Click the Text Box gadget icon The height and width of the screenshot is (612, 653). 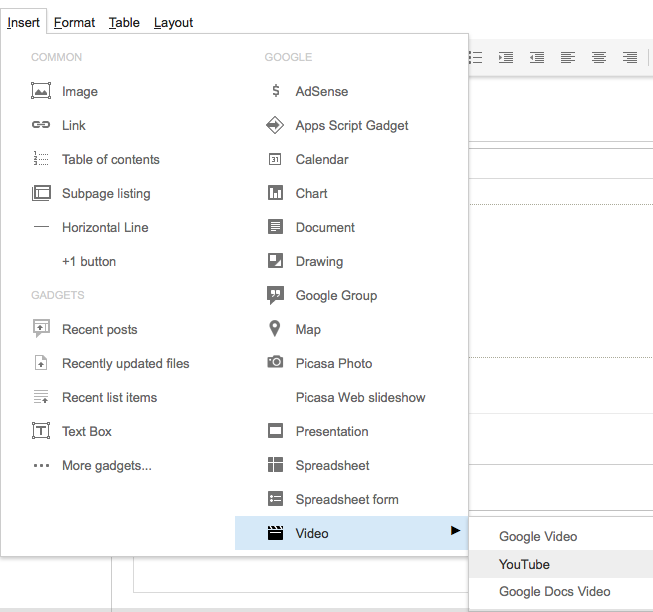coord(41,430)
